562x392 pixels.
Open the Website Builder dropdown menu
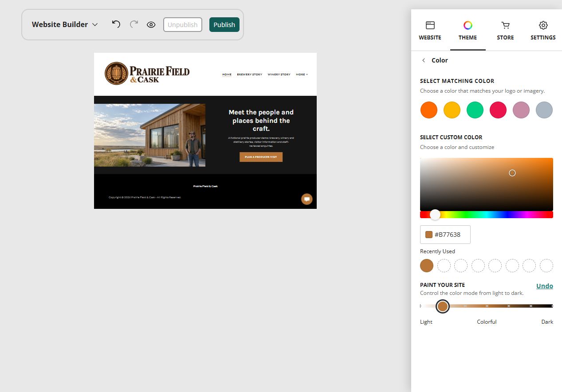pyautogui.click(x=65, y=24)
